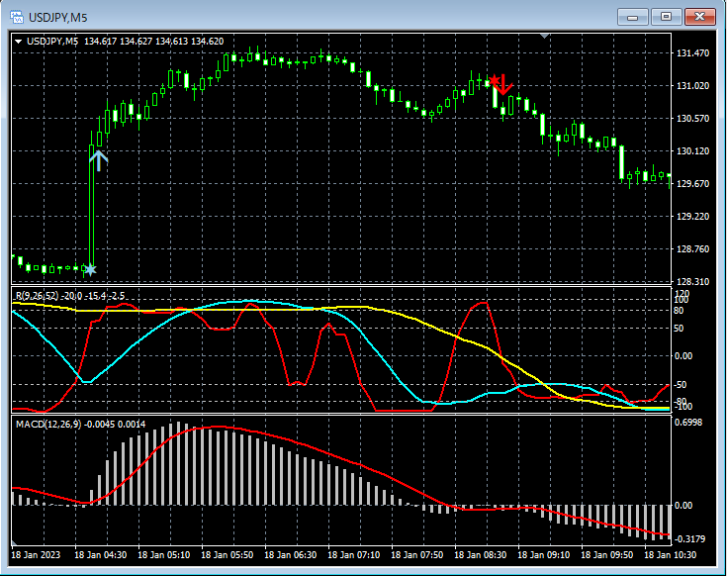Click the 129.670 price on the scale
Screen dimensions: 728x576
pyautogui.click(x=693, y=184)
